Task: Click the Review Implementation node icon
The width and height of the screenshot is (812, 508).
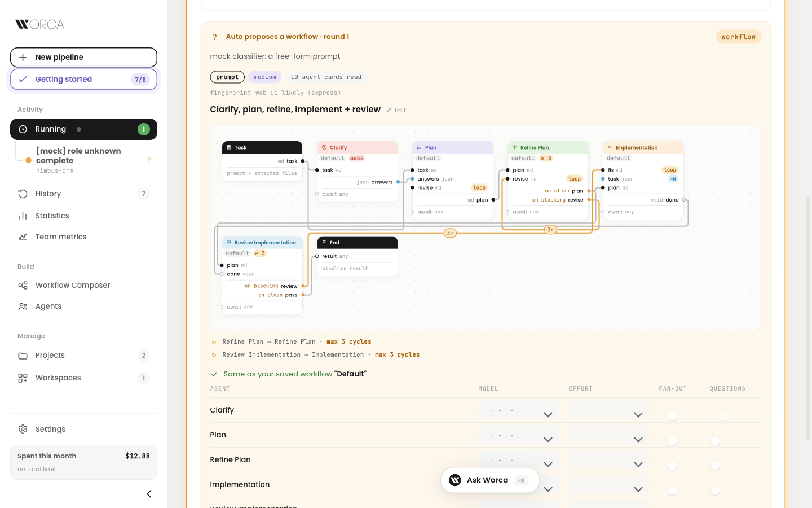Action: 229,243
